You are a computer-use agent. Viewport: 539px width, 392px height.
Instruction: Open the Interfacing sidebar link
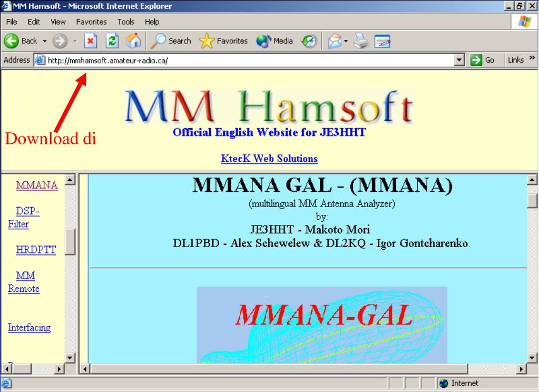29,327
